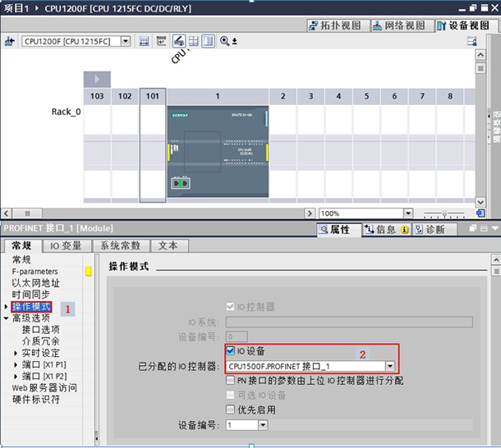Select F-parameters in the navigation tree
The height and width of the screenshot is (448, 501).
point(34,272)
